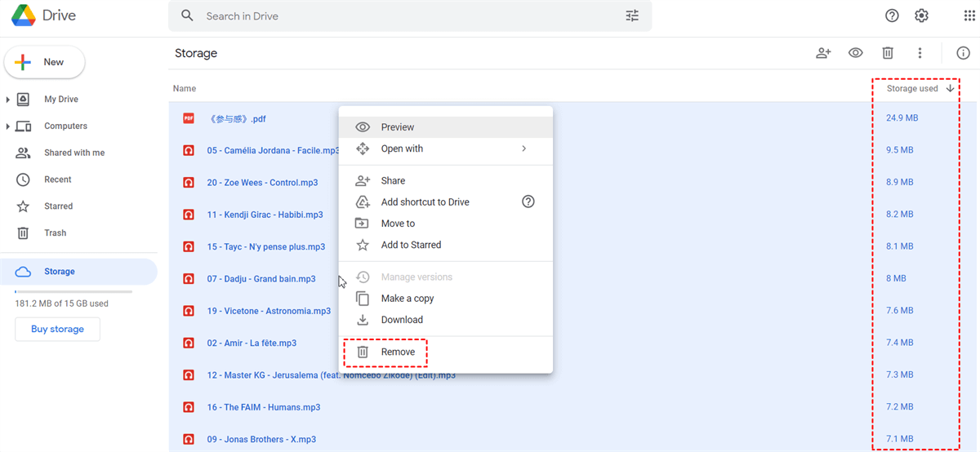Image resolution: width=980 pixels, height=452 pixels.
Task: Click audio icon of 05 - Camélia Jordana file
Action: (x=189, y=150)
